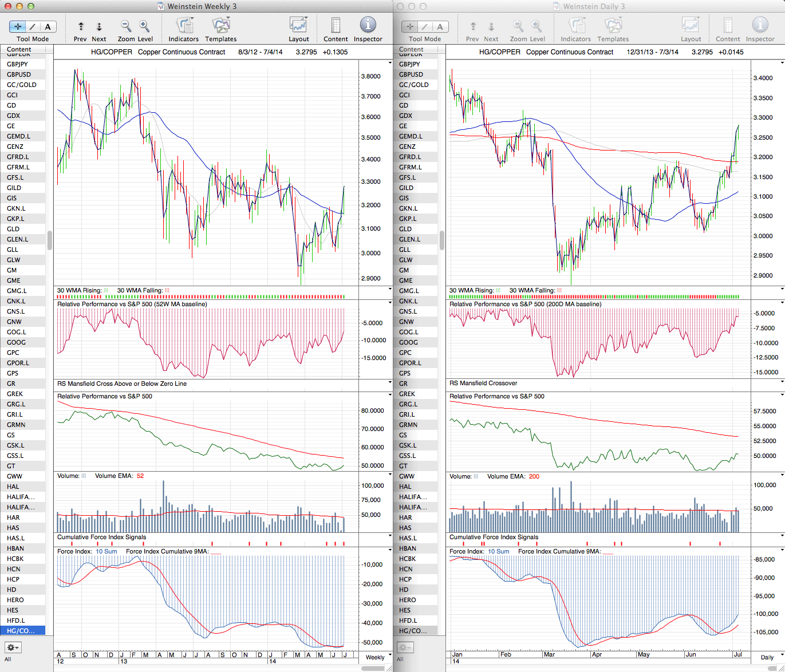Open the gear action menu below the list
Screen dimensions: 785x672
point(13,647)
